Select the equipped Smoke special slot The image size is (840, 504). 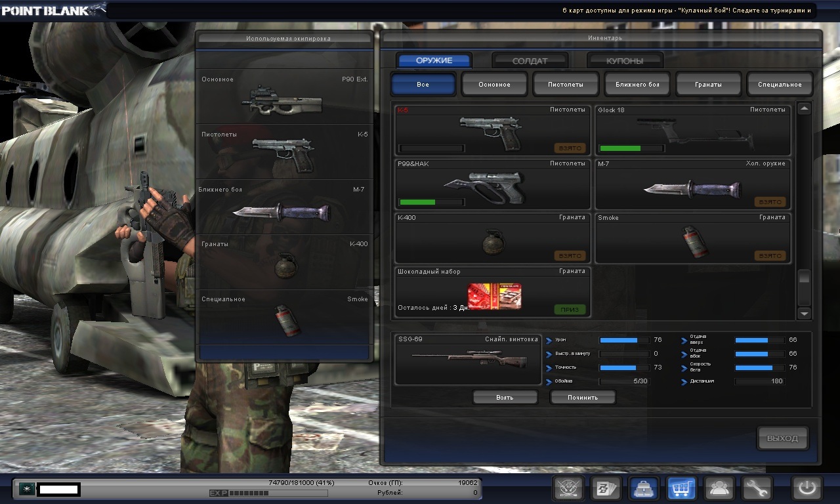coord(285,317)
